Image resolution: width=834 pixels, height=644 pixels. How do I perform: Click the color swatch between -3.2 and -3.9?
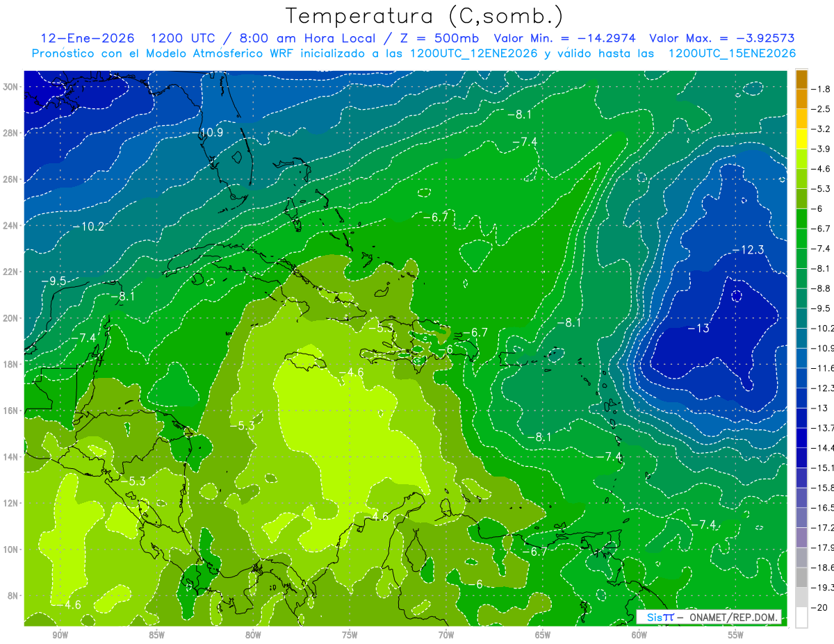point(802,139)
